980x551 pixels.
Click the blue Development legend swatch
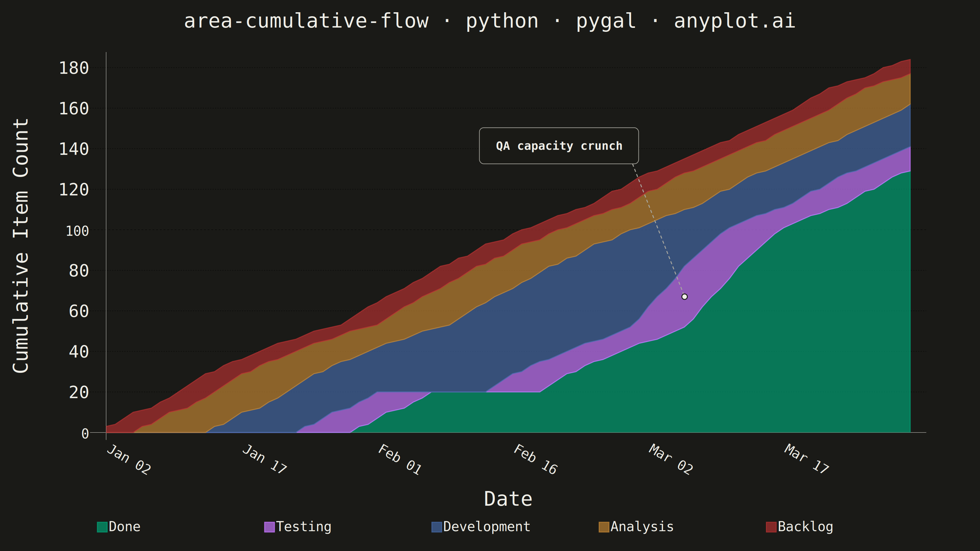tap(437, 527)
